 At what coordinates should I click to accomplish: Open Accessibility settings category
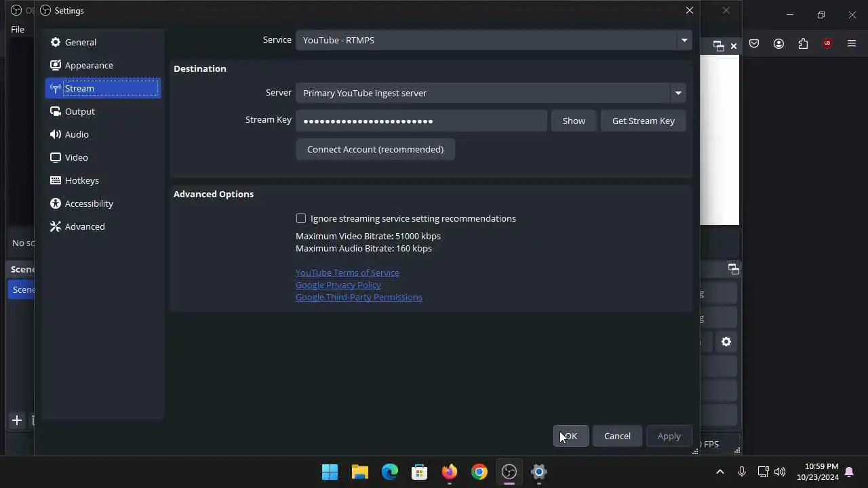(103, 203)
